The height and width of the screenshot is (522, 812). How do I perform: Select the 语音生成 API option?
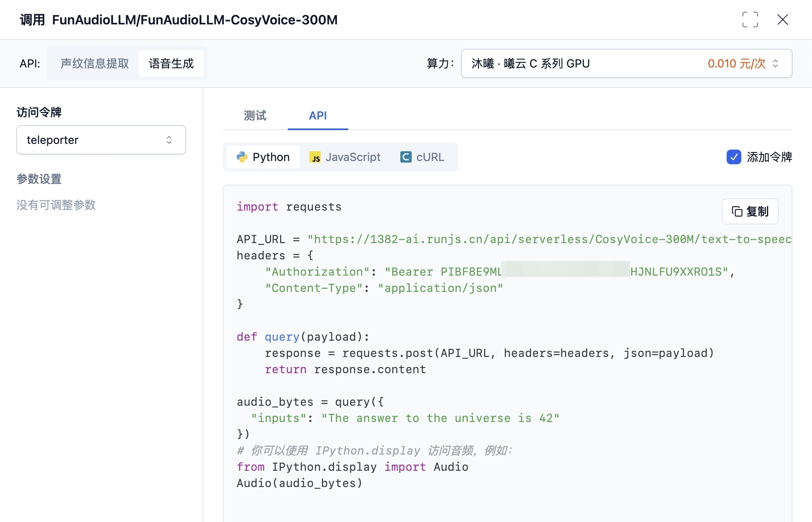tap(171, 63)
